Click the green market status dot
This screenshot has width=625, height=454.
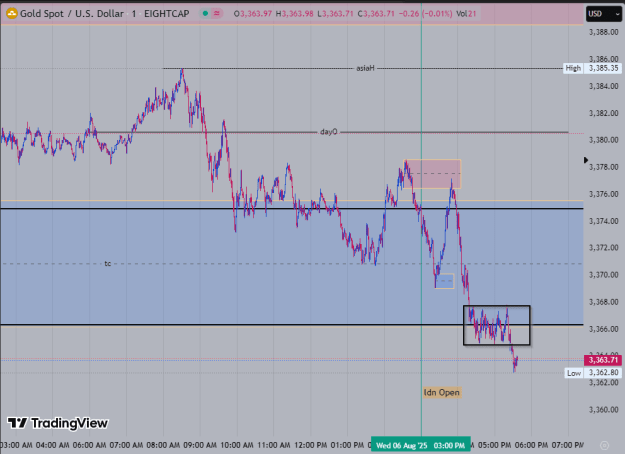(x=205, y=14)
